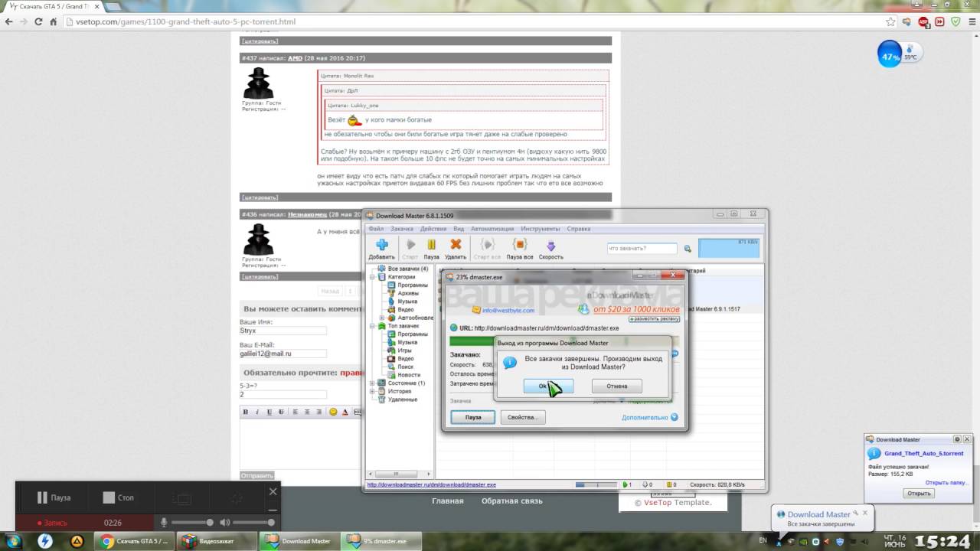
Task: Click Grand_Theft_Auto_5.torrent filename in notification
Action: [x=924, y=454]
